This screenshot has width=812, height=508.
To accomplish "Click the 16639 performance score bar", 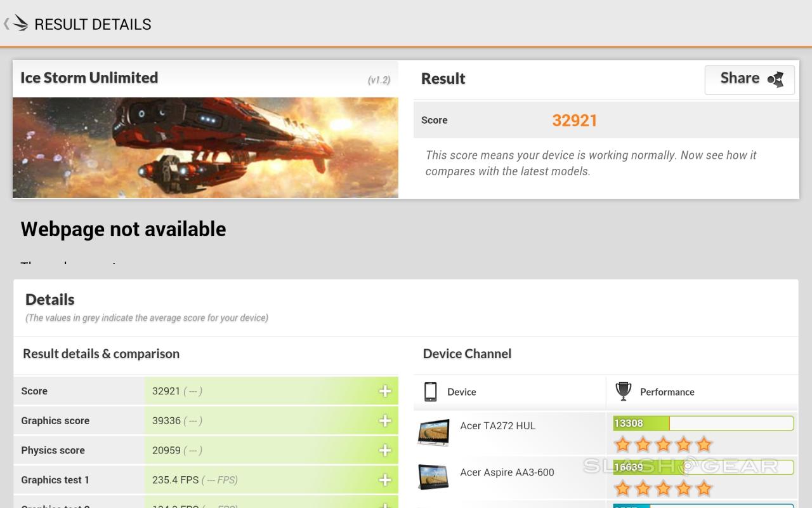I will point(703,467).
